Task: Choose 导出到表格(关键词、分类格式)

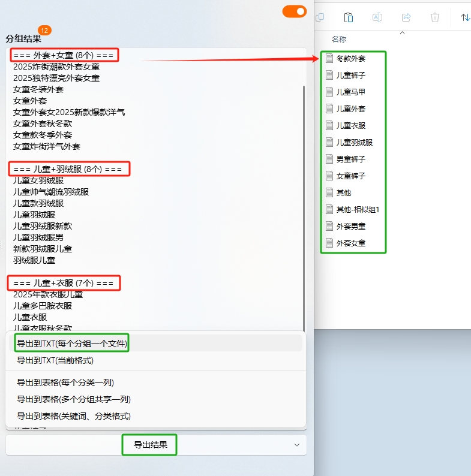Action: point(155,416)
